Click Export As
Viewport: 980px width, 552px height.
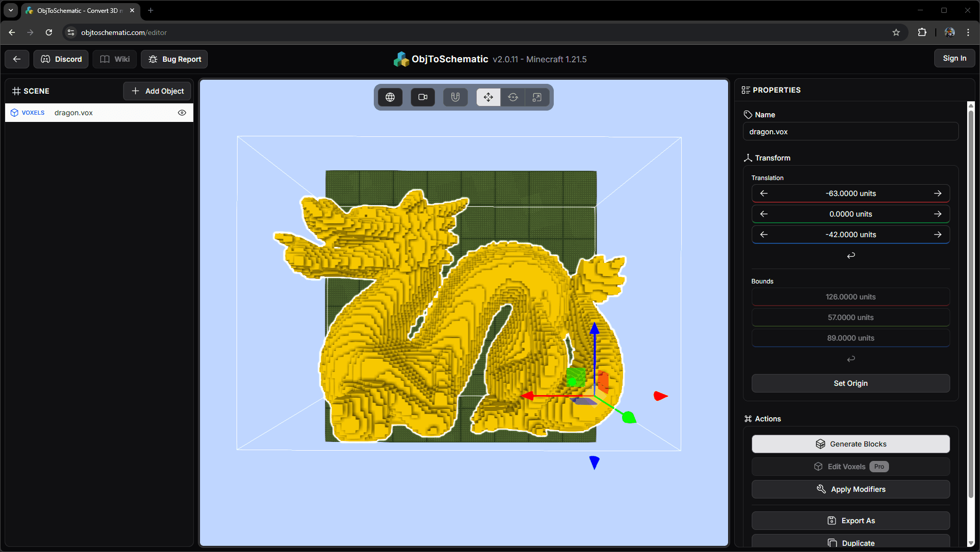coord(850,521)
